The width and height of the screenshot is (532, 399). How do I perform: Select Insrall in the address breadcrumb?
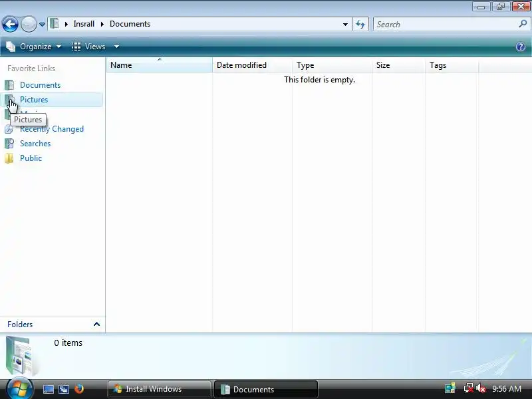pyautogui.click(x=84, y=24)
